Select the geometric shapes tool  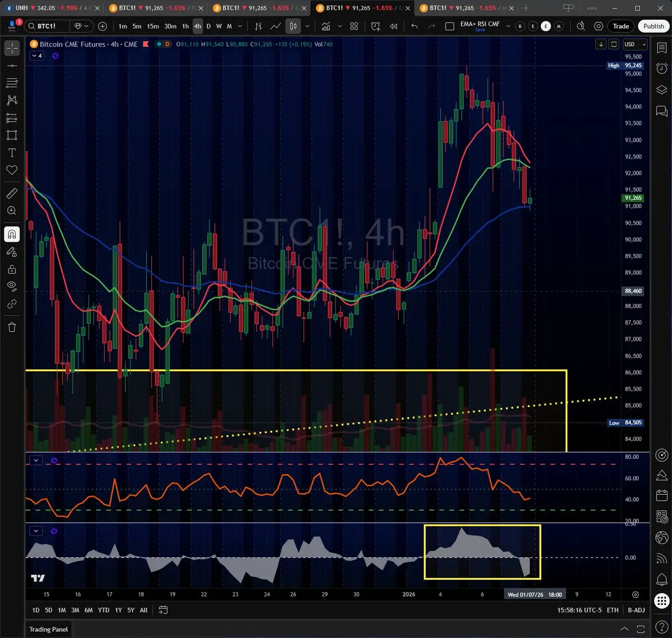click(x=12, y=135)
